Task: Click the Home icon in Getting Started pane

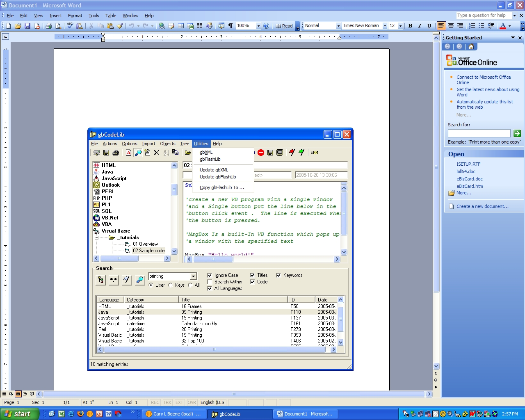Action: [471, 47]
